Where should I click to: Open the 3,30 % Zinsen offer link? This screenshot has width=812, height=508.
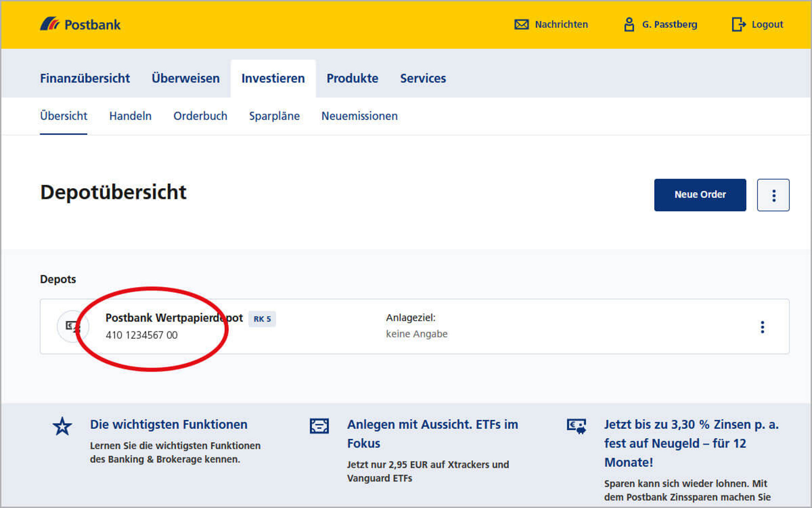click(691, 443)
